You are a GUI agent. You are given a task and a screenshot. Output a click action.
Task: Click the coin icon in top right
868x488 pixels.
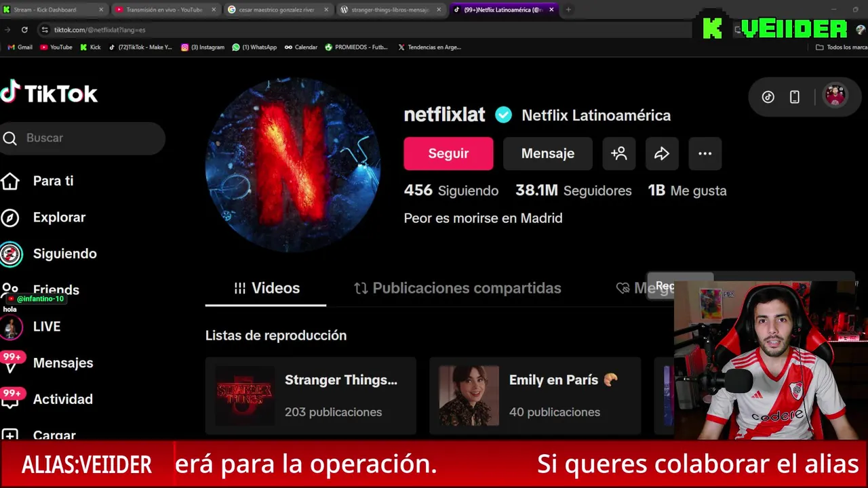(768, 97)
